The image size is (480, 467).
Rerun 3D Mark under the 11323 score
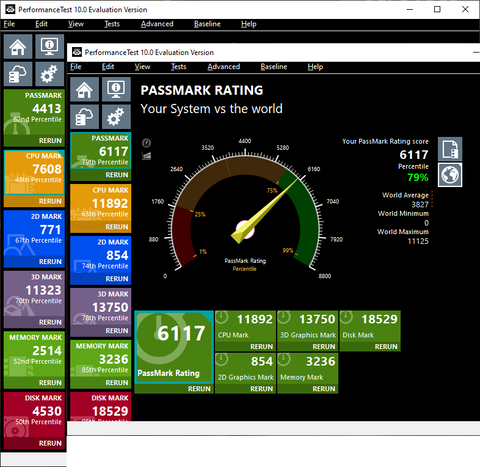(x=50, y=322)
